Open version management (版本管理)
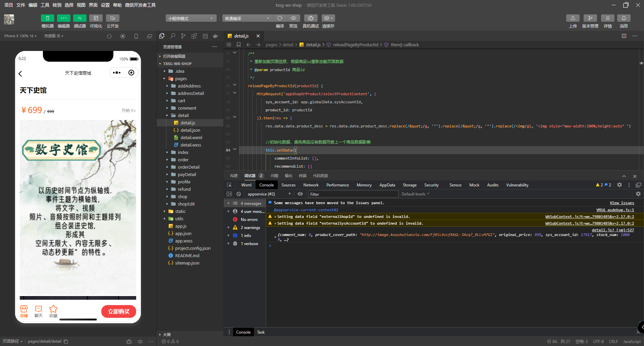The height and width of the screenshot is (346, 644). click(x=590, y=18)
